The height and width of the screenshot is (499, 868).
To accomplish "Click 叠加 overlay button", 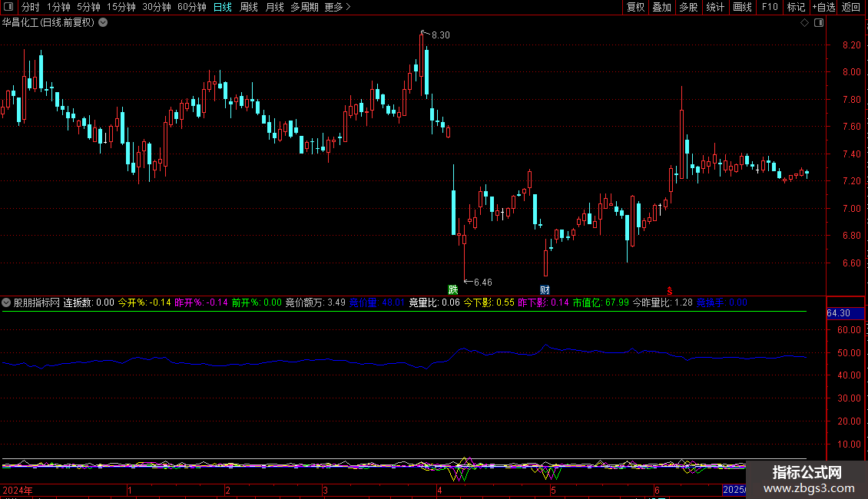I will point(662,7).
